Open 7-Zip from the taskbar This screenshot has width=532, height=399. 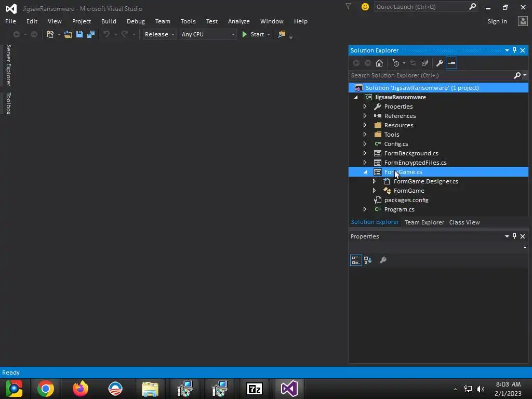pos(255,389)
